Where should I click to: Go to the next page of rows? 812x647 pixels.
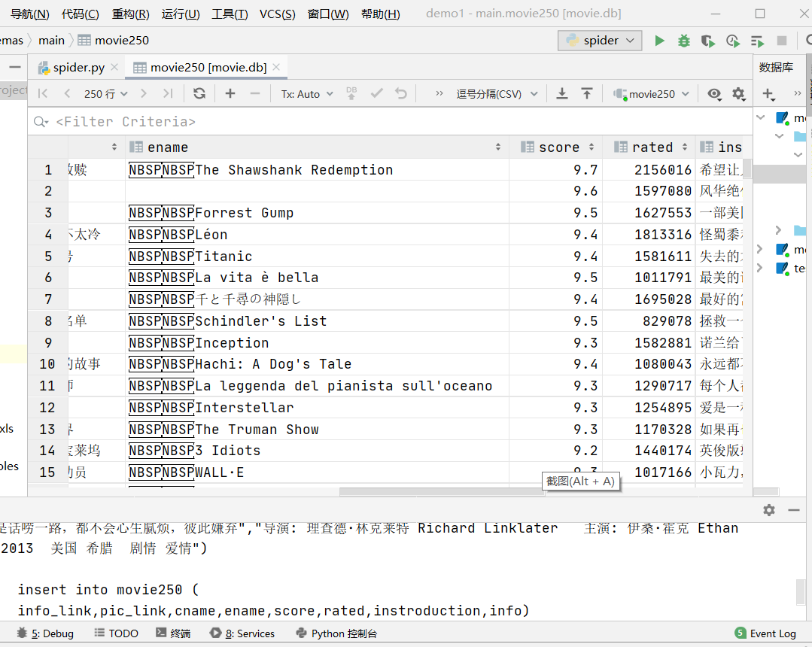pos(144,94)
